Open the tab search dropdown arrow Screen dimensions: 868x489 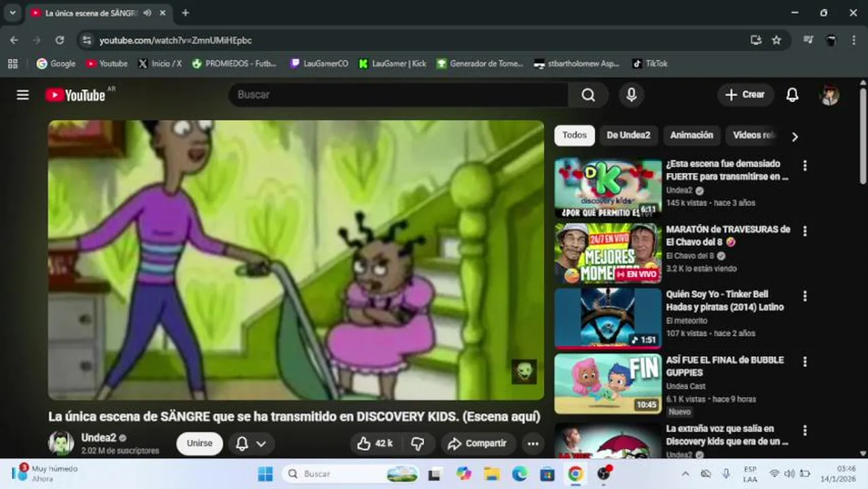pos(12,13)
